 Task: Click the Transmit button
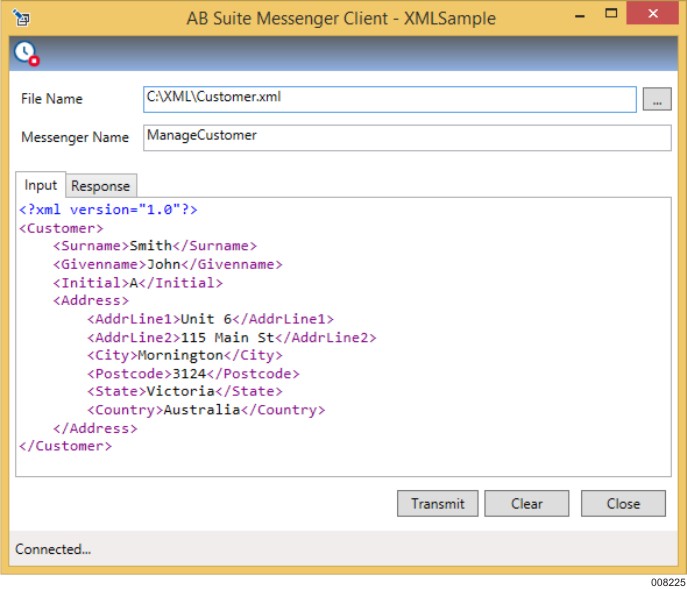pos(437,504)
